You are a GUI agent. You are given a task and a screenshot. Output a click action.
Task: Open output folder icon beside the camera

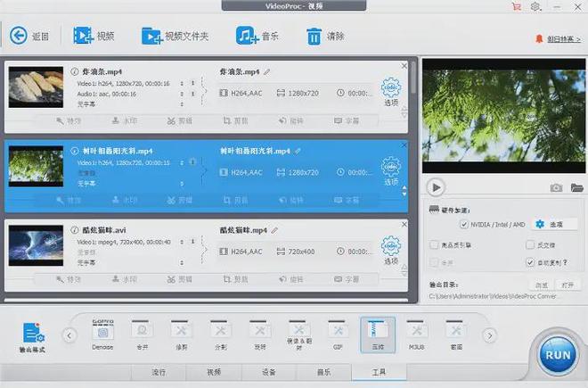576,187
